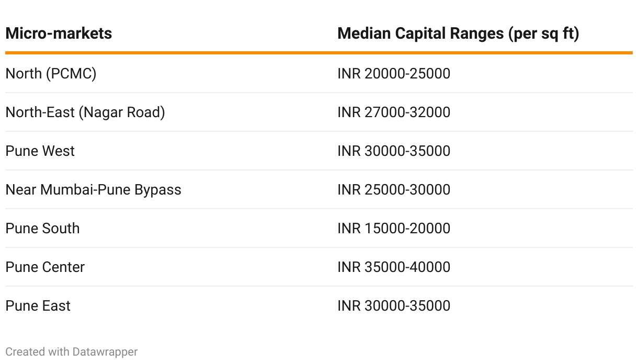This screenshot has height=364, width=638.
Task: Select the Pune Center row label
Action: coord(45,267)
